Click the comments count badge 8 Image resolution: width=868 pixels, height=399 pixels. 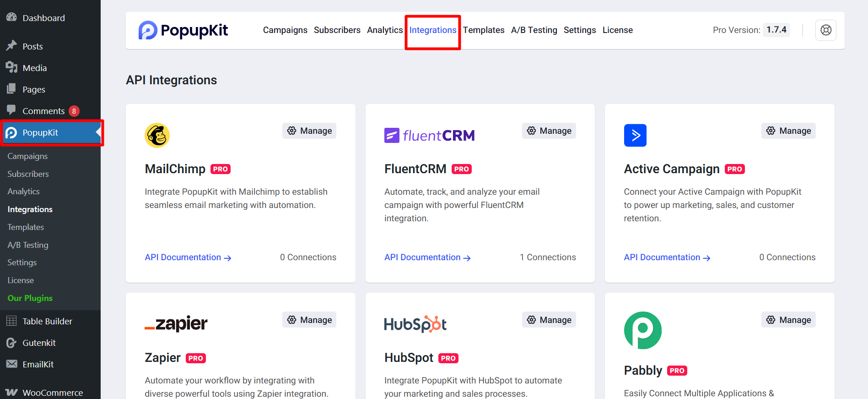(74, 111)
